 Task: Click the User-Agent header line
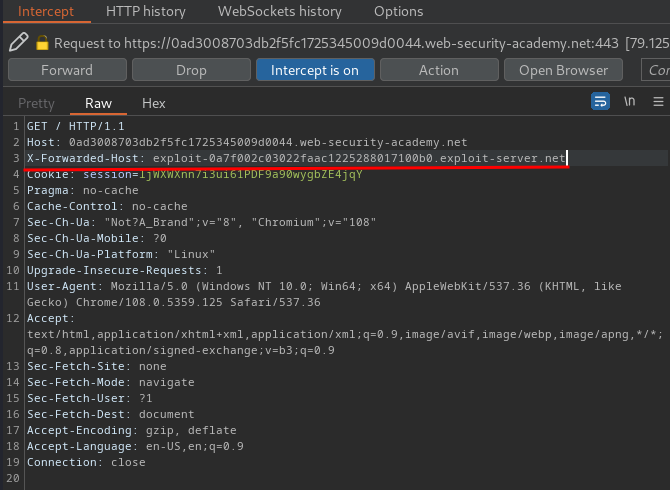(324, 294)
